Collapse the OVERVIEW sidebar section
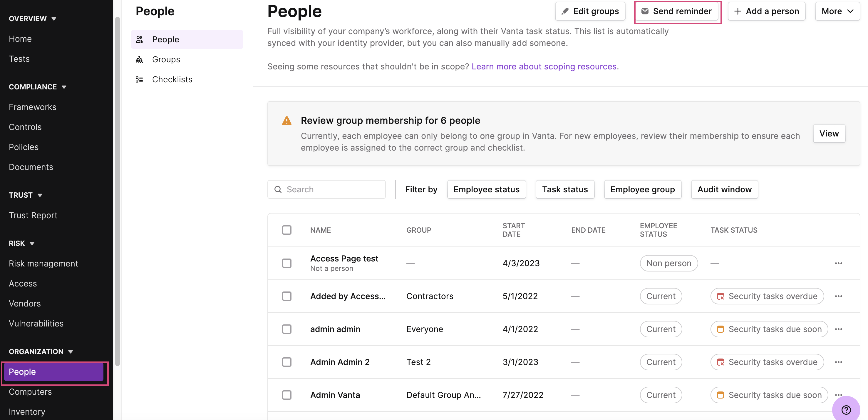868x420 pixels. click(33, 19)
